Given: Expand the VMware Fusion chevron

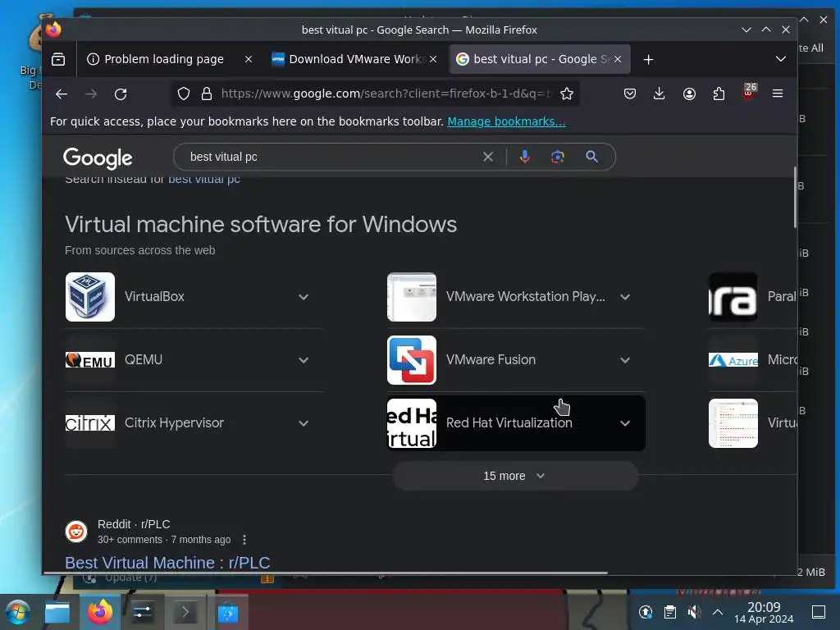Looking at the screenshot, I should [x=625, y=360].
